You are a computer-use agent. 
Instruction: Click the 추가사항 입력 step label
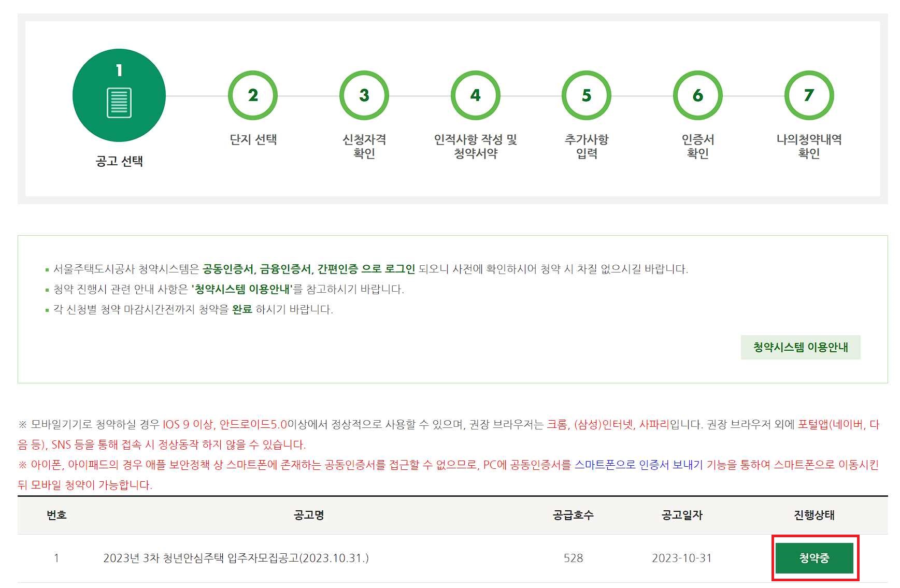587,146
